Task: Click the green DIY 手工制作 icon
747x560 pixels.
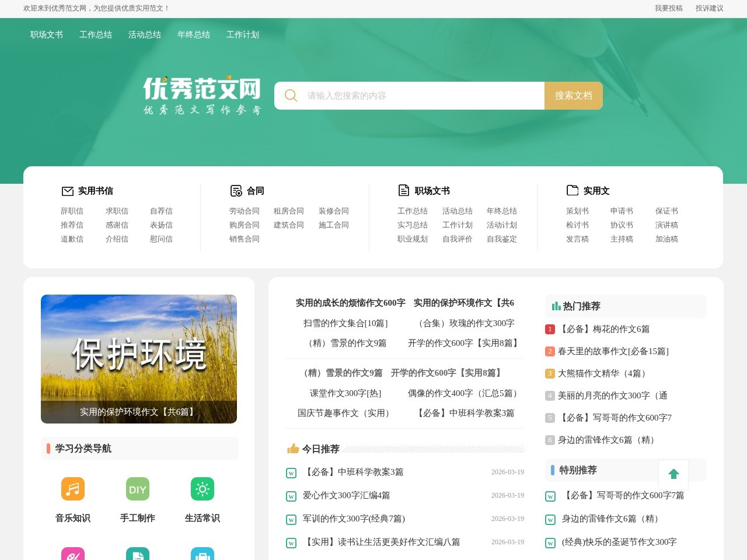Action: 137,489
